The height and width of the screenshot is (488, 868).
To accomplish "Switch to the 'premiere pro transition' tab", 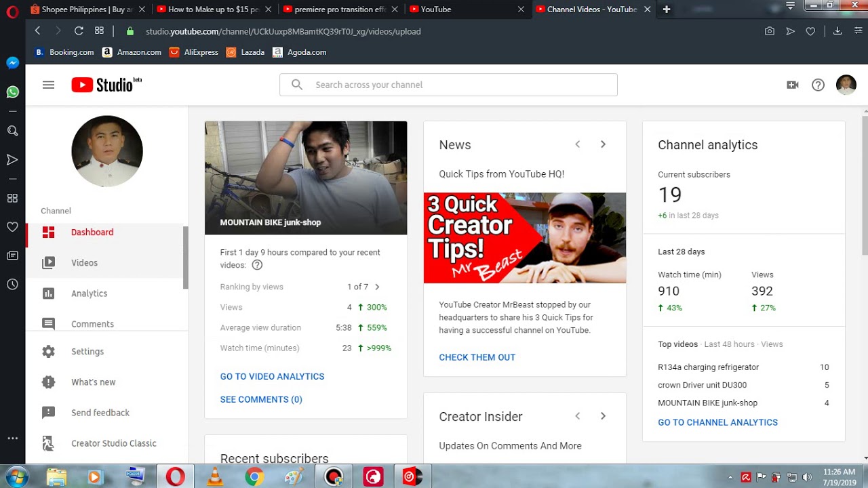I will pos(340,9).
